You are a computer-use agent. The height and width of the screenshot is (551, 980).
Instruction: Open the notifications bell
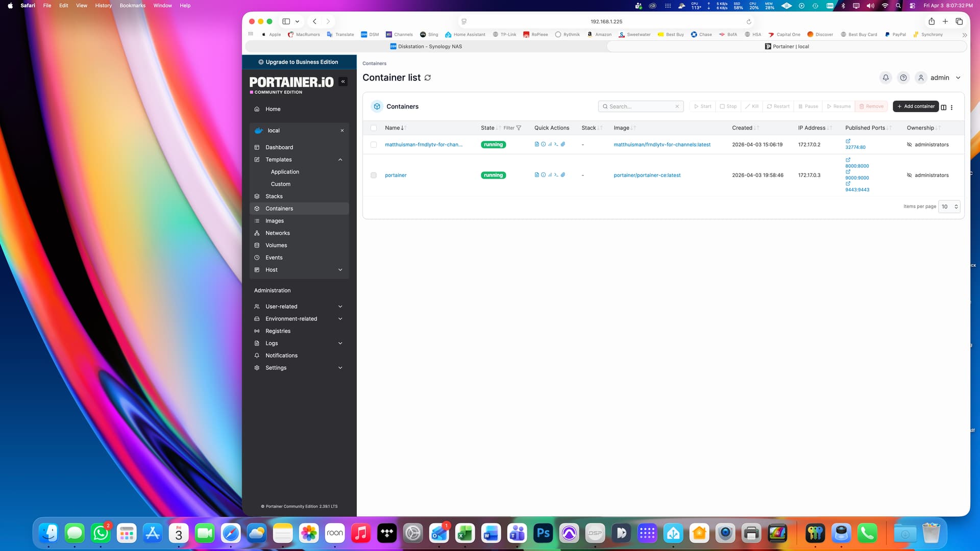(x=886, y=78)
